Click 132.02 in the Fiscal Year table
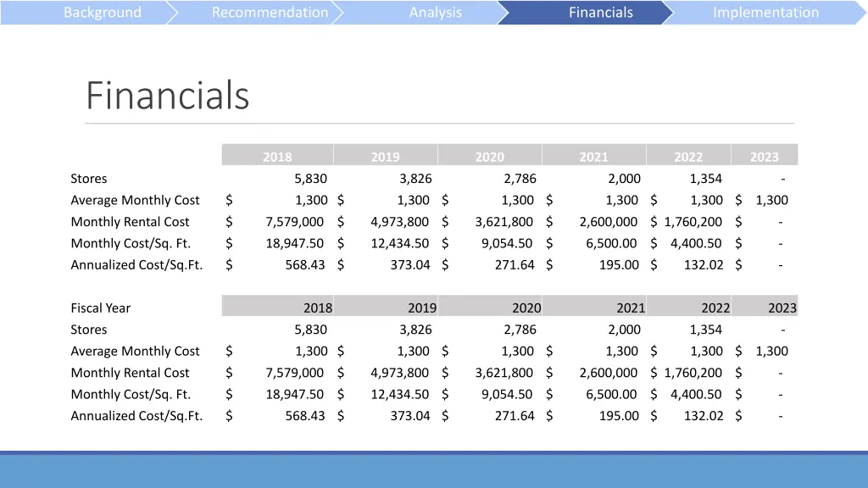The width and height of the screenshot is (868, 488). pos(704,416)
